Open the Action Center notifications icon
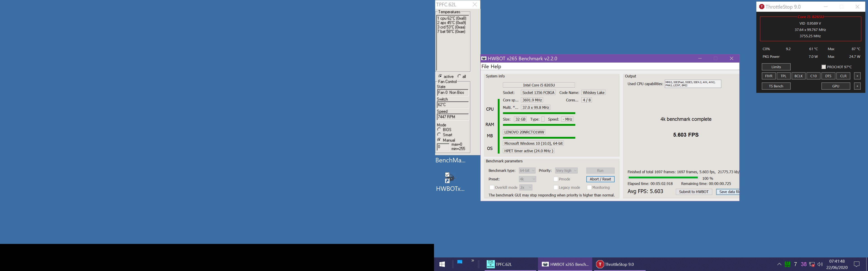 point(856,264)
